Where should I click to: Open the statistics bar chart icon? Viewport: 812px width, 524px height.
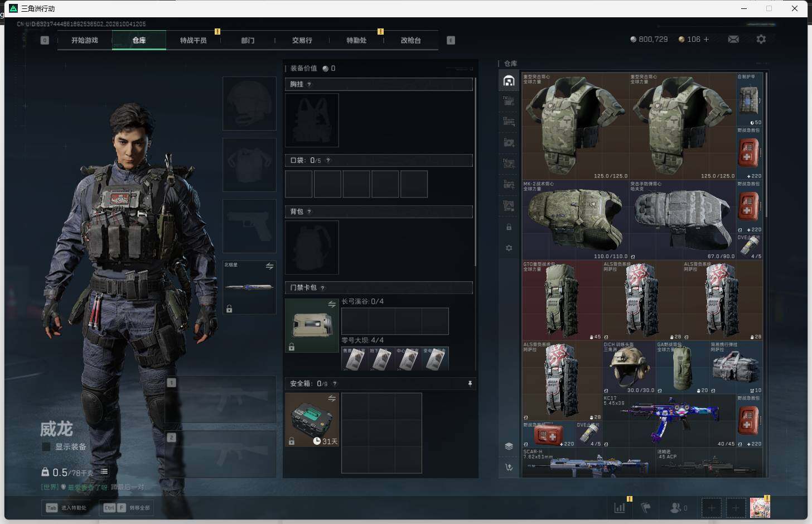(x=620, y=508)
